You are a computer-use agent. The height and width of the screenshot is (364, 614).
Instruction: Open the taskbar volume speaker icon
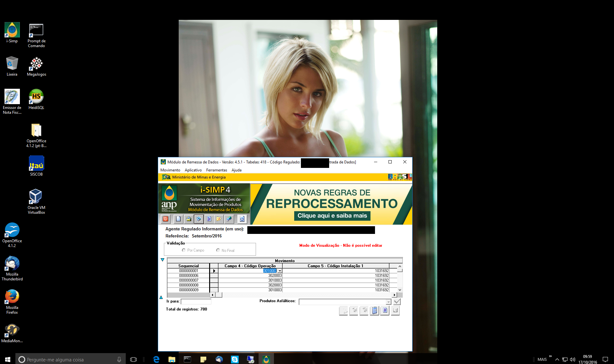[x=573, y=360]
